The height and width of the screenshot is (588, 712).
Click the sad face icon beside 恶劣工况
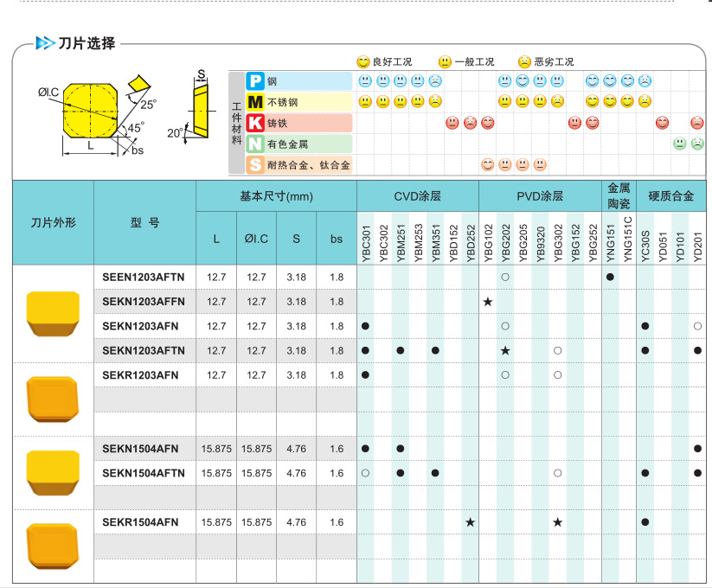(524, 61)
